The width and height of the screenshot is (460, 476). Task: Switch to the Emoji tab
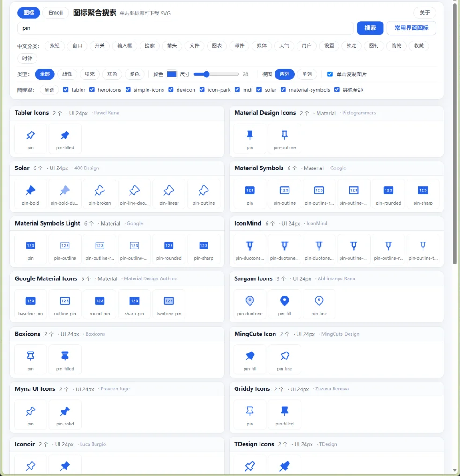click(x=56, y=13)
